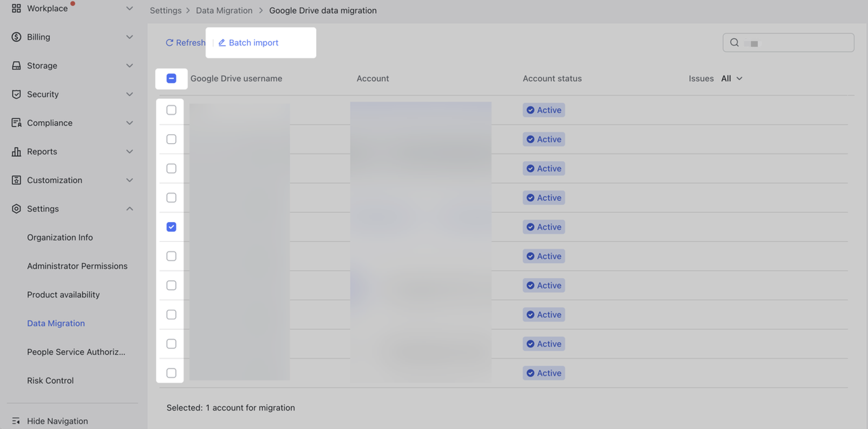Click the Active status badge on the last row
The width and height of the screenshot is (868, 429).
544,373
